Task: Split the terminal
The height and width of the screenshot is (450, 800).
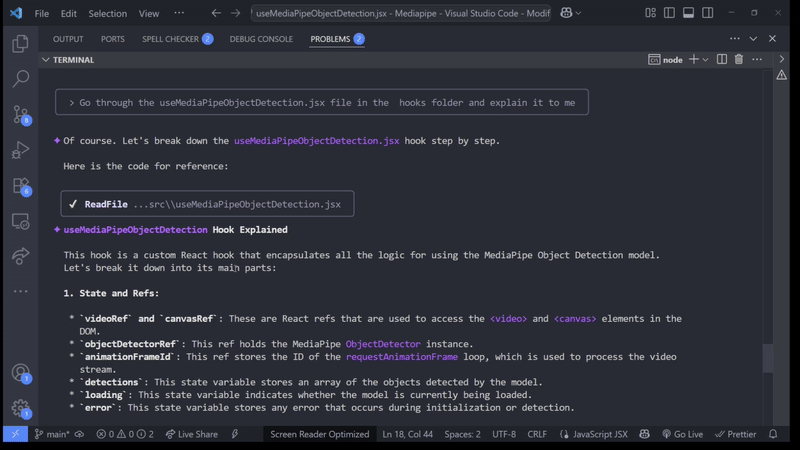Action: tap(721, 60)
